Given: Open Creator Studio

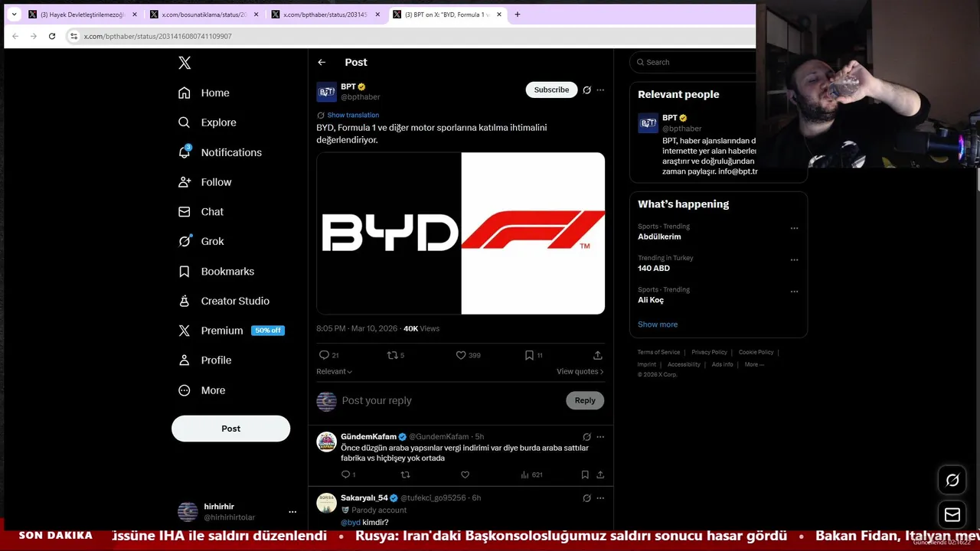Looking at the screenshot, I should [224, 301].
